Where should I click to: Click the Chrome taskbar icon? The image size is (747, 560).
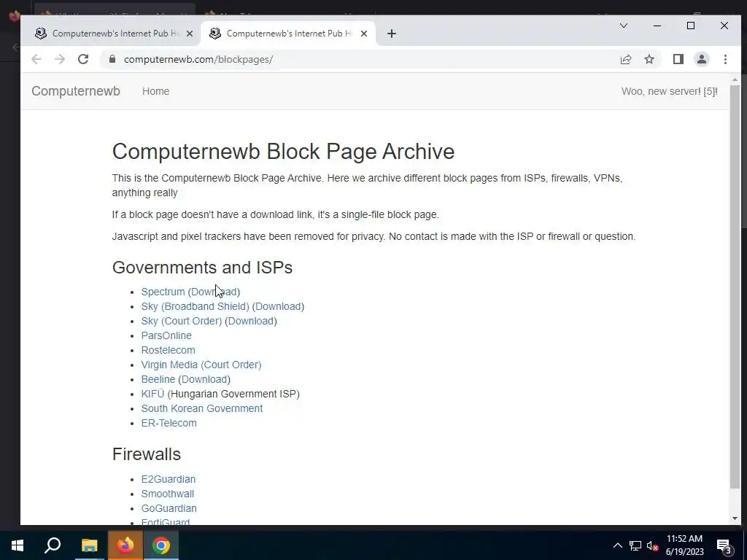tap(161, 545)
